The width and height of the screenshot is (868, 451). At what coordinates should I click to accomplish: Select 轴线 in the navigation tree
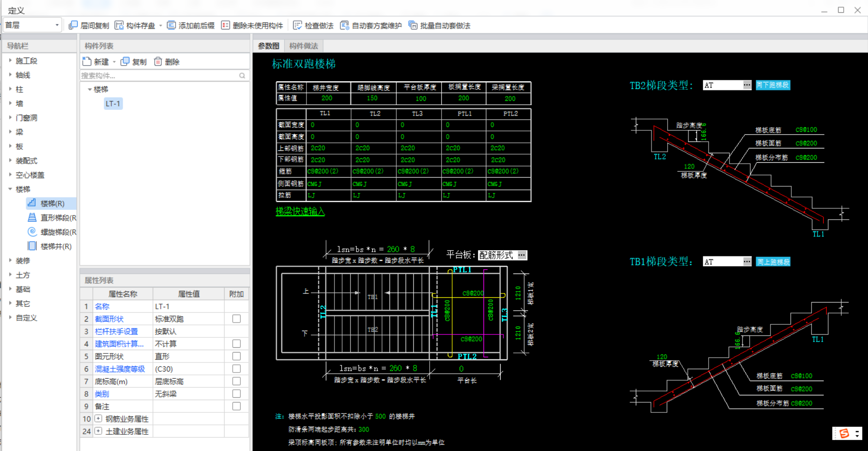coord(23,75)
